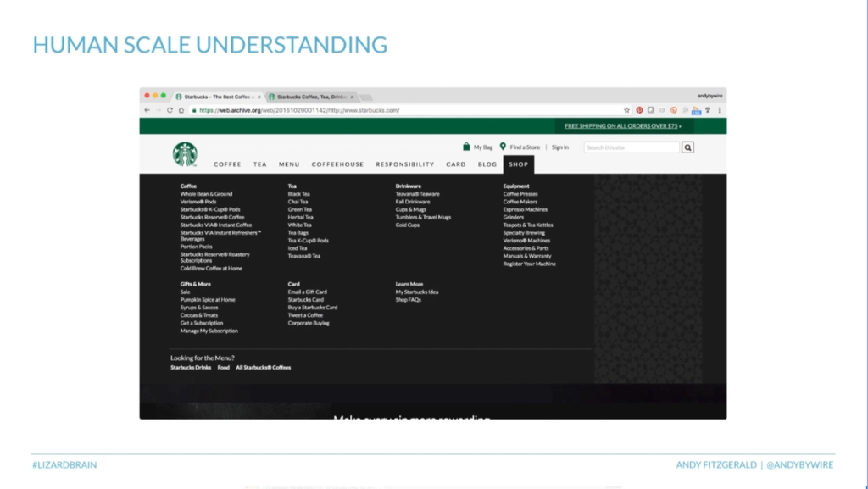Viewport: 868px width, 489px height.
Task: Open the Teavana Teaware link
Action: click(x=417, y=194)
